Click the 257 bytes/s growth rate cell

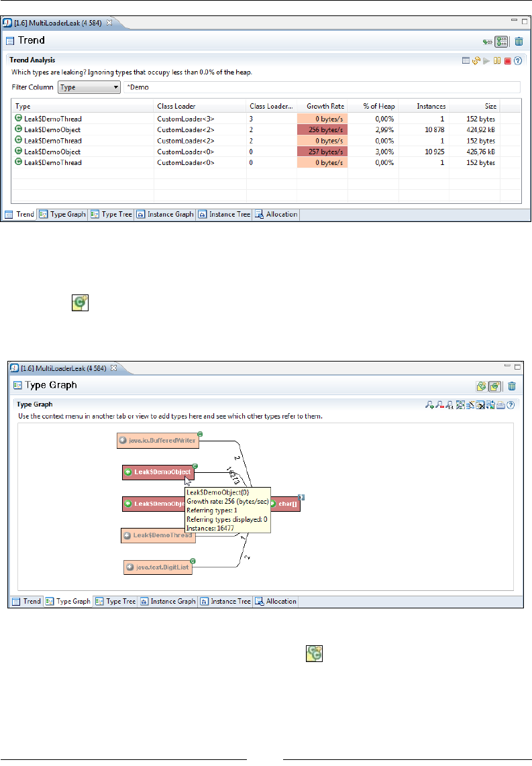click(323, 152)
